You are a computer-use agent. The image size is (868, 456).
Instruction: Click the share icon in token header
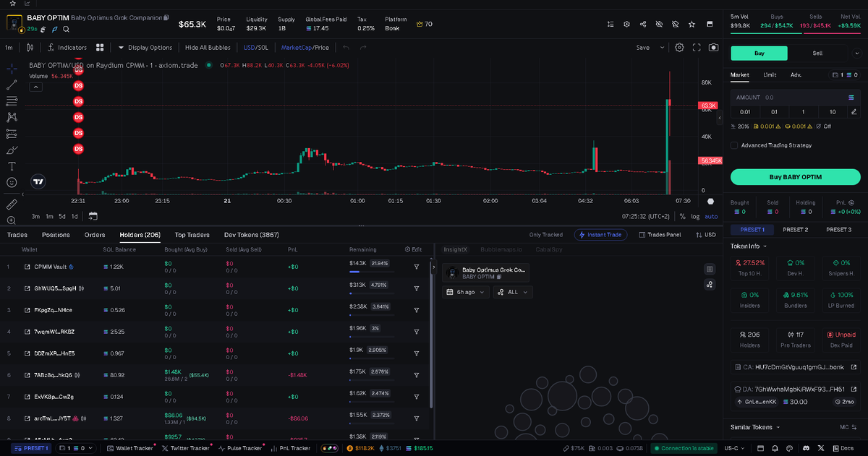click(643, 24)
